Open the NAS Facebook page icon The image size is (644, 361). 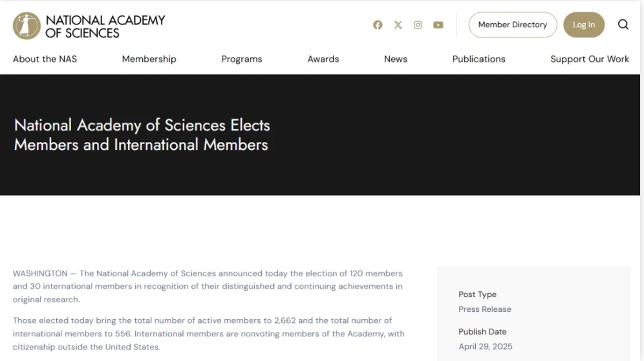[378, 25]
